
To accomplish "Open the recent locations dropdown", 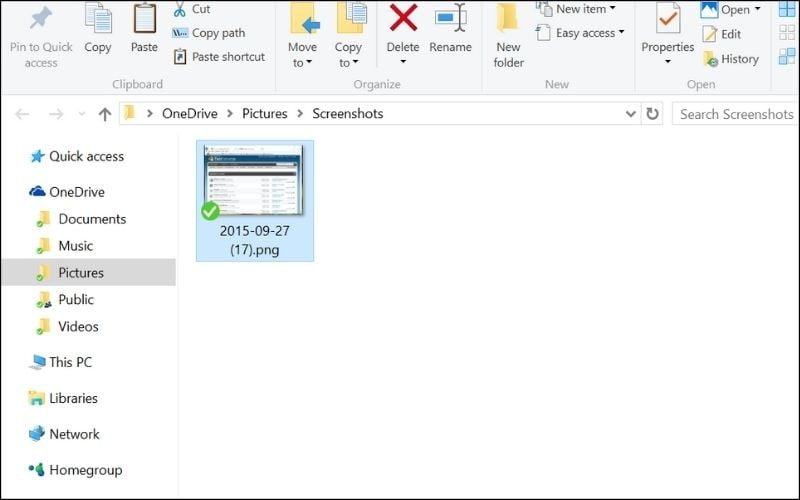I will pyautogui.click(x=82, y=114).
